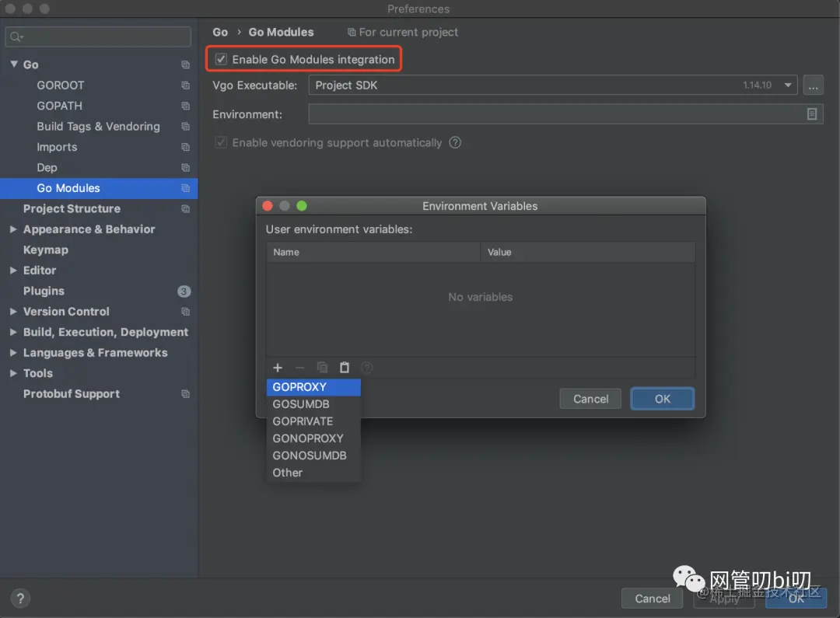Screen dimensions: 840x618
Task: Select GOPROXY from the popup menu
Action: point(313,386)
